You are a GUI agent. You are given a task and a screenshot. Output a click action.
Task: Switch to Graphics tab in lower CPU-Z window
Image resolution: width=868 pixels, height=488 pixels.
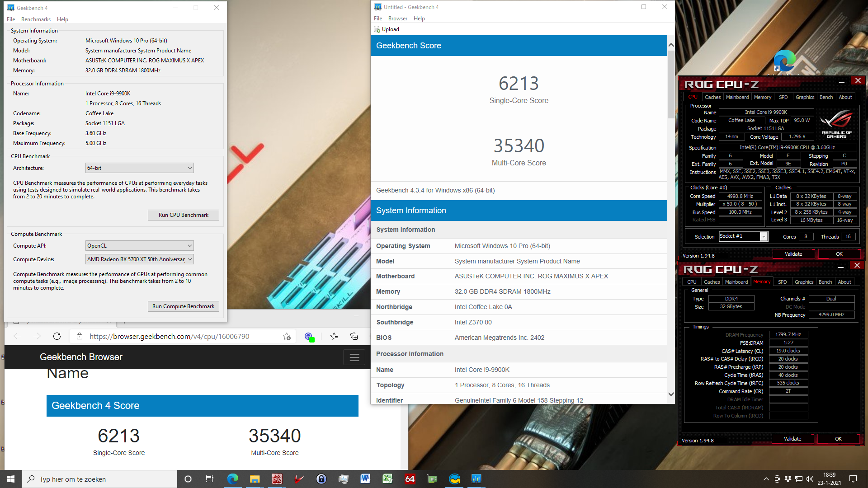pos(804,282)
